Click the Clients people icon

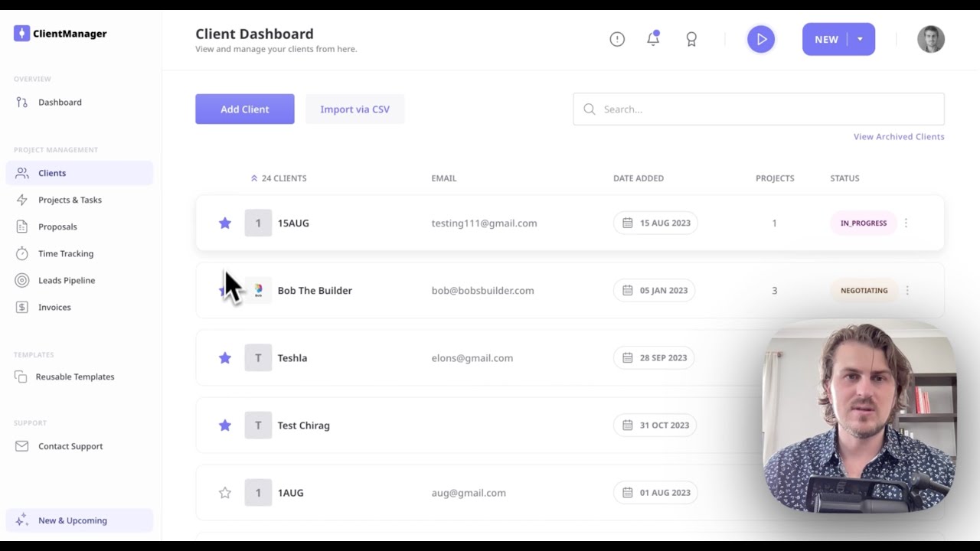click(x=21, y=173)
